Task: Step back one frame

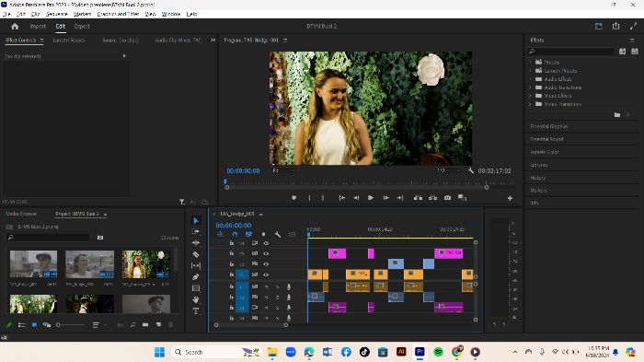Action: [x=356, y=198]
